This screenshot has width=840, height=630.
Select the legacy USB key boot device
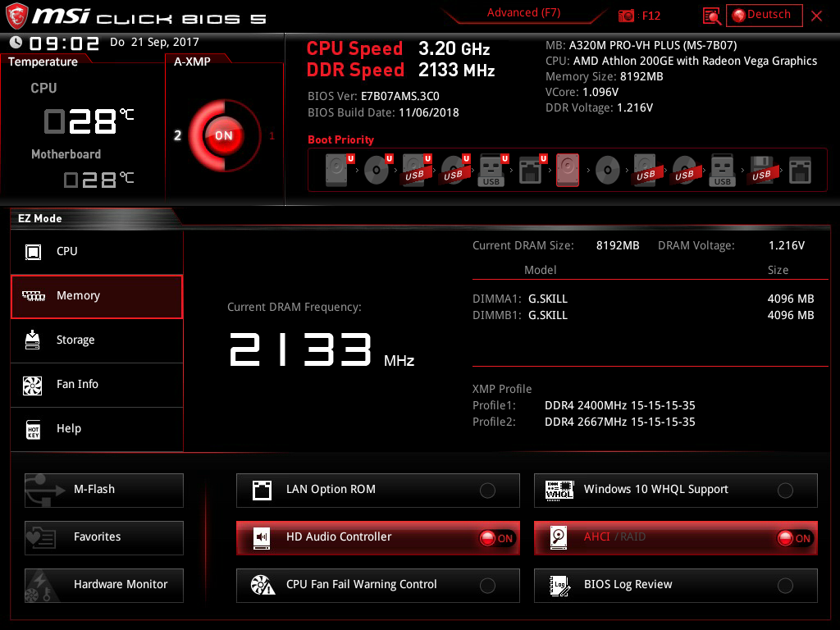(723, 170)
